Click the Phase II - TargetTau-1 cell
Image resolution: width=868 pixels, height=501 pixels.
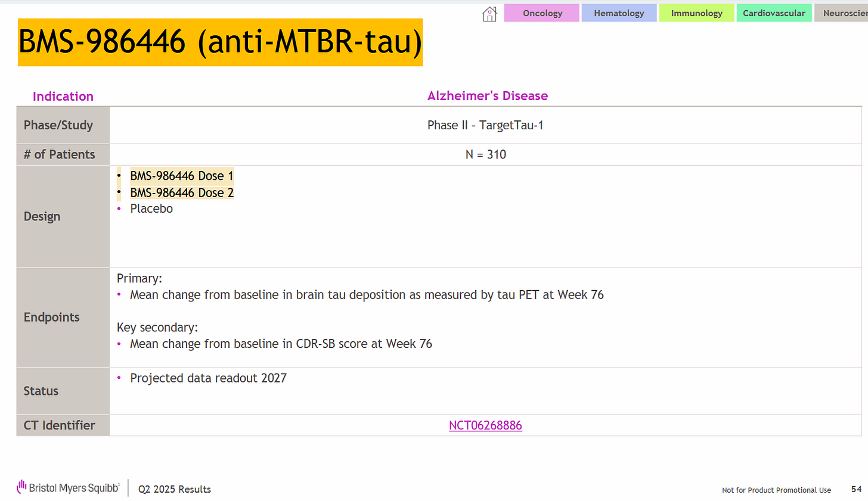pos(485,125)
